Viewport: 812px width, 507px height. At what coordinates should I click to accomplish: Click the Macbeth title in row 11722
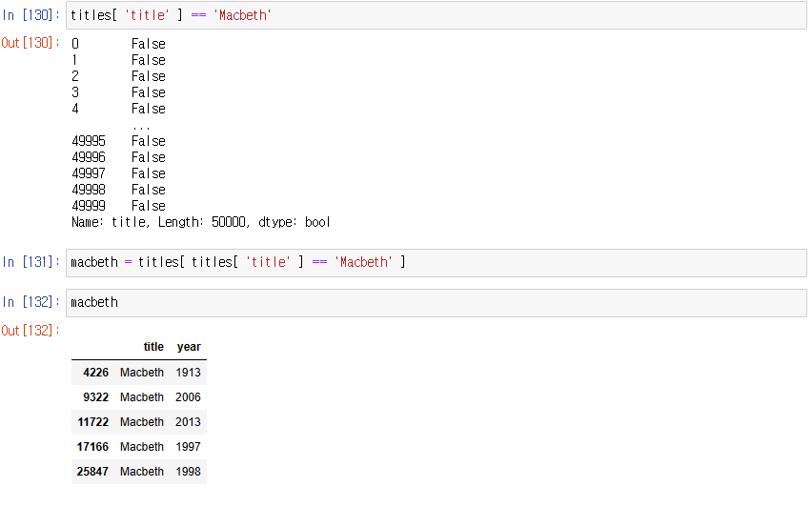142,422
